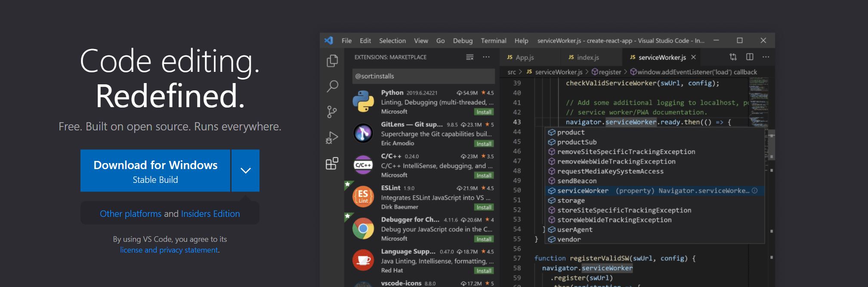The width and height of the screenshot is (868, 287).
Task: Select the sendBeacon suggestion
Action: [655, 181]
